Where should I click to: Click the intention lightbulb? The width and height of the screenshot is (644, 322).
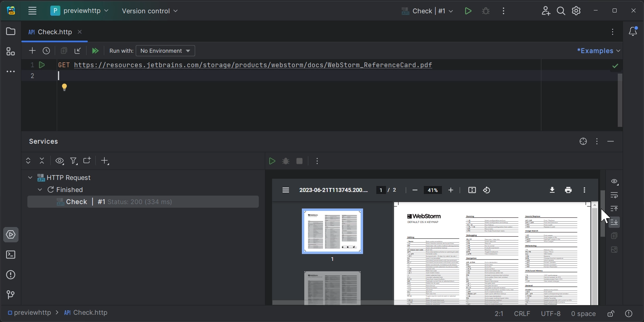click(64, 87)
